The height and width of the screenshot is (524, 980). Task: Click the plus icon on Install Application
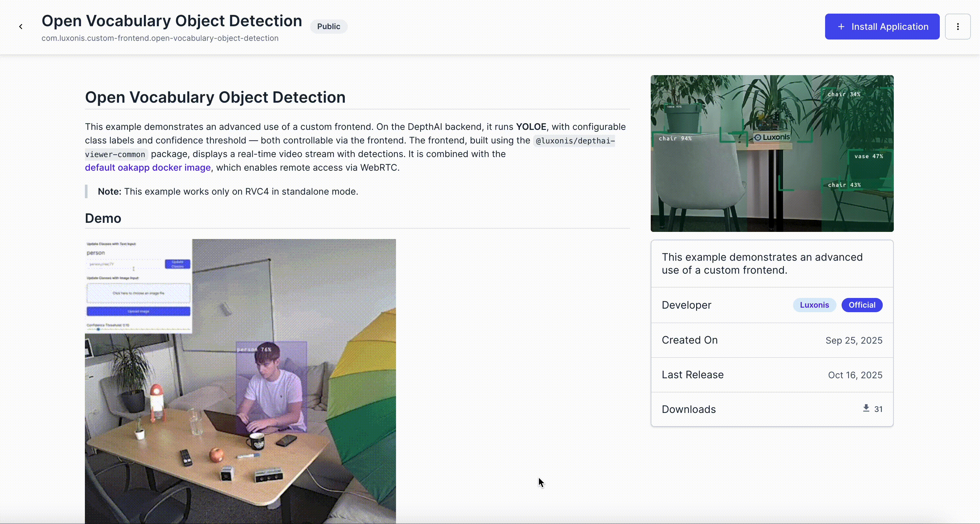[x=841, y=27]
